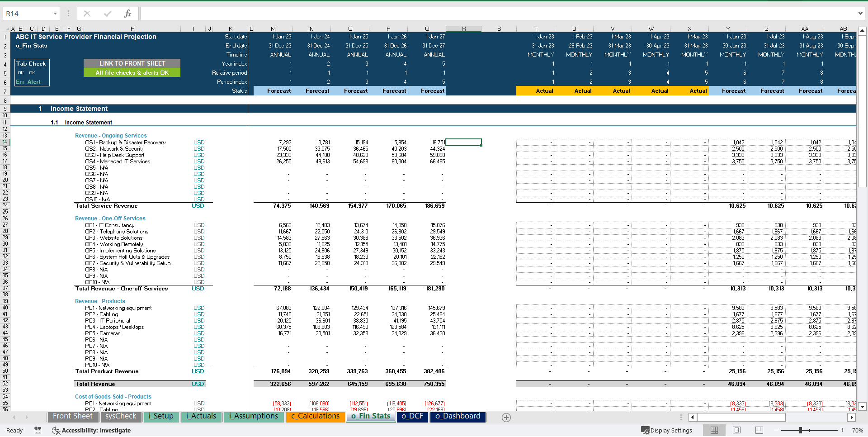Switch to Normal view
Image resolution: width=868 pixels, height=437 pixels.
[x=714, y=430]
